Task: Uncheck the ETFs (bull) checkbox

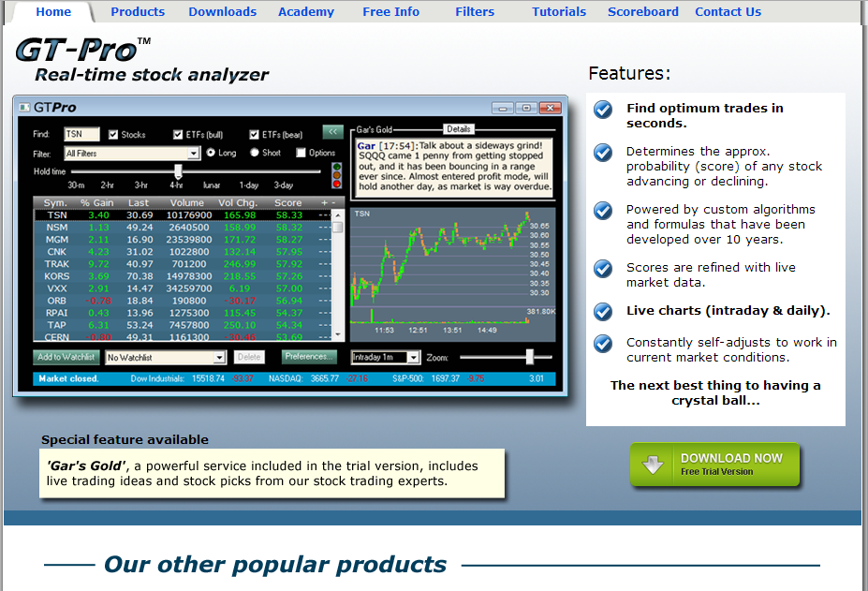Action: click(176, 132)
